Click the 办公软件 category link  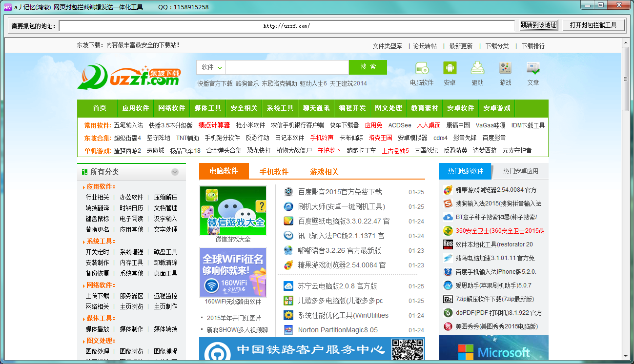(132, 198)
